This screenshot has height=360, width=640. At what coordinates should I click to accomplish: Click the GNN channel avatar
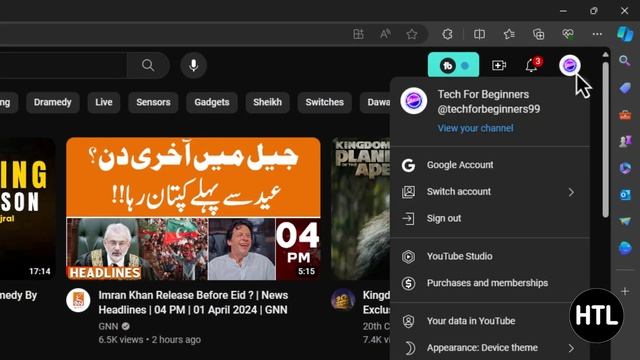pos(78,300)
